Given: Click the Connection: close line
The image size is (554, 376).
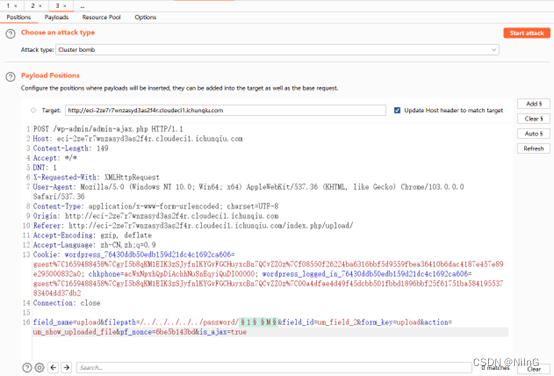Looking at the screenshot, I should click(x=67, y=303).
